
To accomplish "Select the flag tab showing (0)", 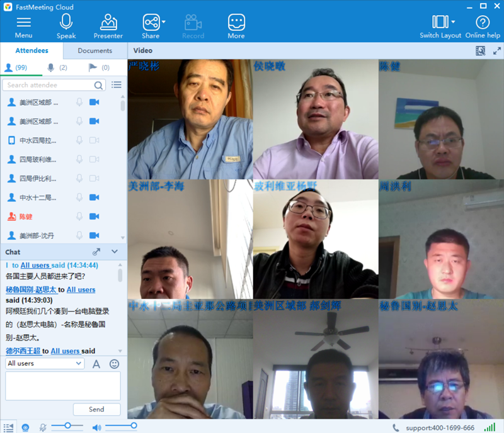I will [x=91, y=67].
